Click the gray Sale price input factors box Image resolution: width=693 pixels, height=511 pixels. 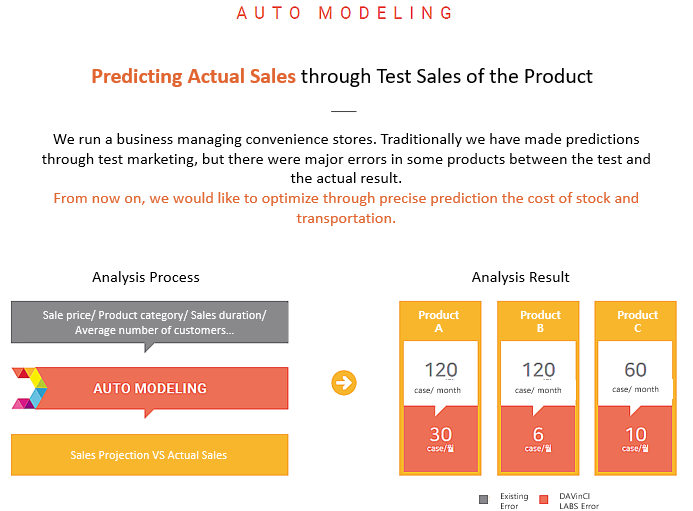pyautogui.click(x=149, y=322)
